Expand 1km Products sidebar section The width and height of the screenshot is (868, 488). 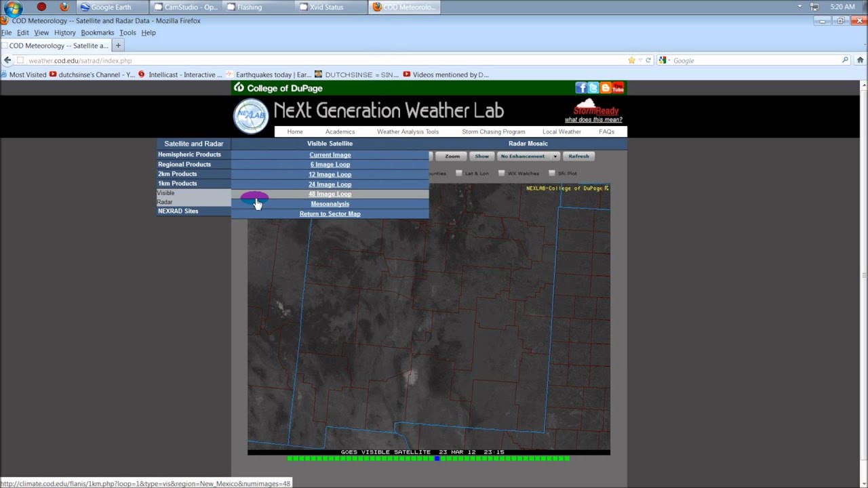[x=194, y=184]
